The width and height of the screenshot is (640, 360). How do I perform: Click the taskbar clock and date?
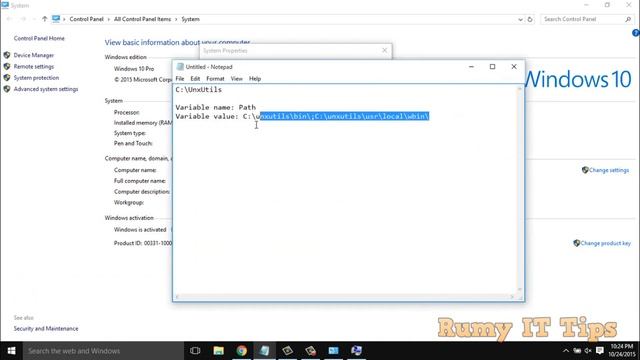[x=622, y=351]
